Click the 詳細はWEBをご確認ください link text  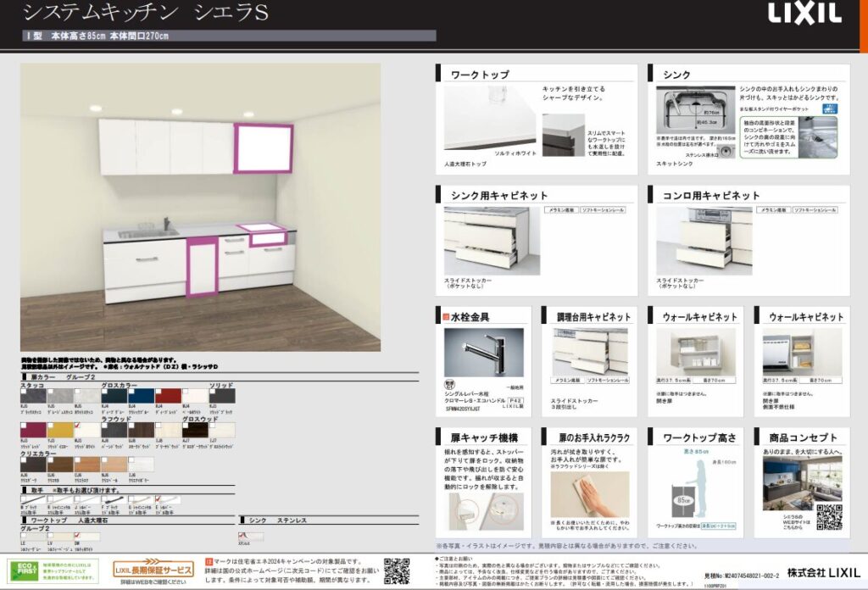click(x=153, y=582)
